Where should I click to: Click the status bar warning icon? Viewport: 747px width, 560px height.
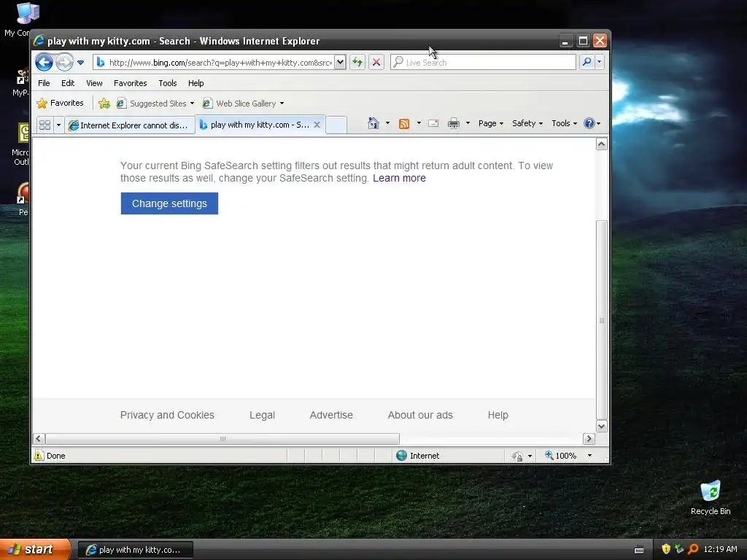39,455
